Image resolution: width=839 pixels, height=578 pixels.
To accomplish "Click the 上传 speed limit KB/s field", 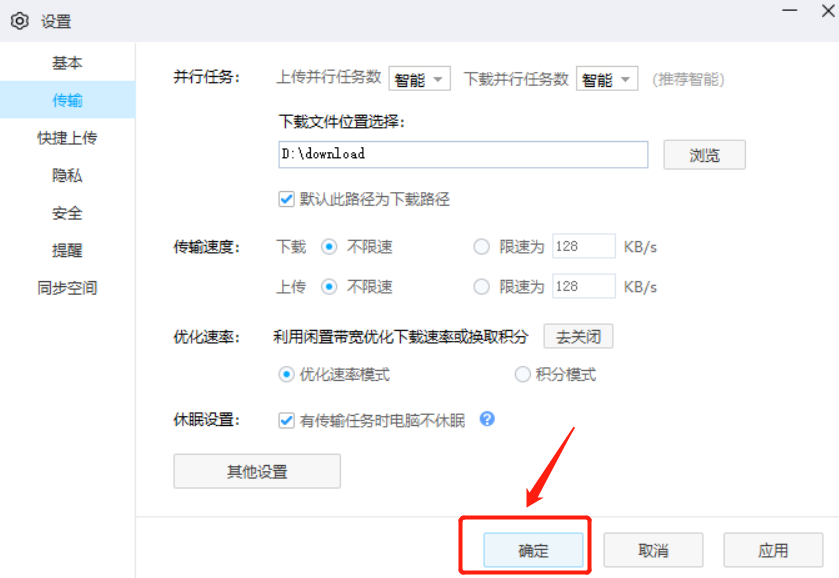I will point(584,286).
